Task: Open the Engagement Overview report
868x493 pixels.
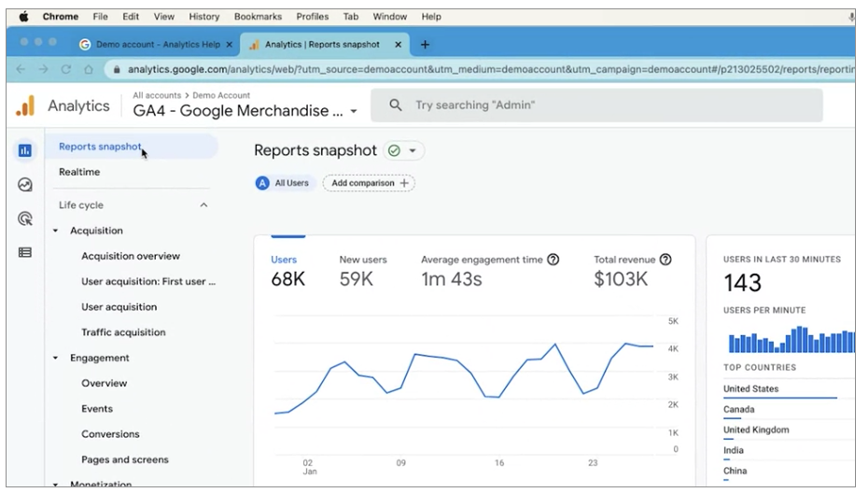Action: tap(105, 384)
